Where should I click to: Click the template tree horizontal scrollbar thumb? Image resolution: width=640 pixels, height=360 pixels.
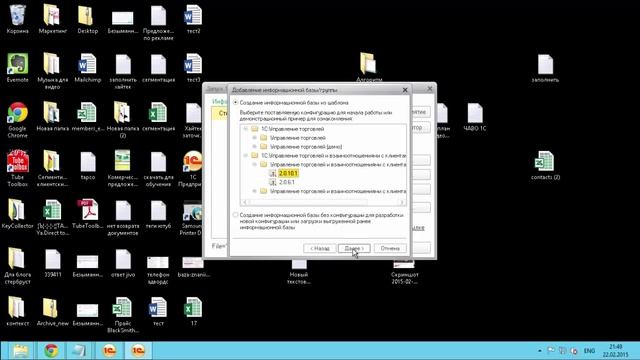308,202
